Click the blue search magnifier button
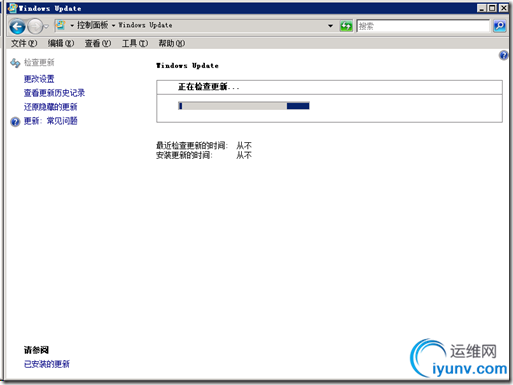The width and height of the screenshot is (513, 385). point(499,26)
